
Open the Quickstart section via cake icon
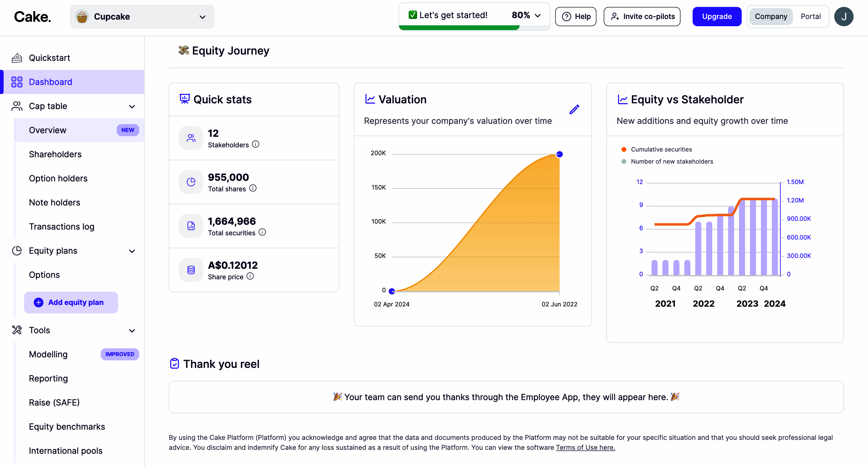coord(17,58)
